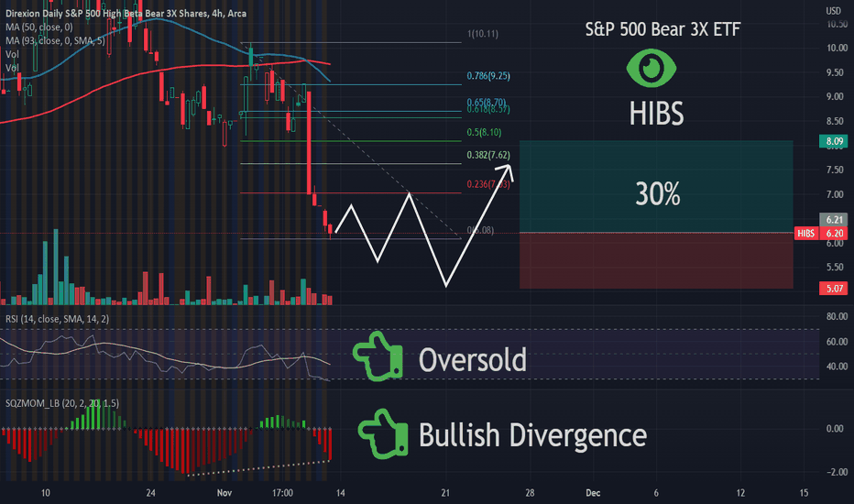Viewport: 854px width, 504px height.
Task: Open the 'SQZMOM_LB (20, 2, 20, 1.5)' legend
Action: tap(62, 403)
